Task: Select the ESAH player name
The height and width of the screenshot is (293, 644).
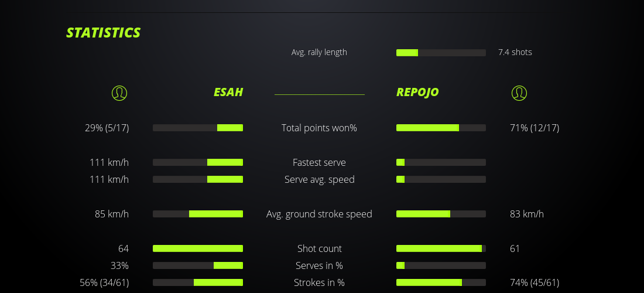Action: (x=228, y=93)
